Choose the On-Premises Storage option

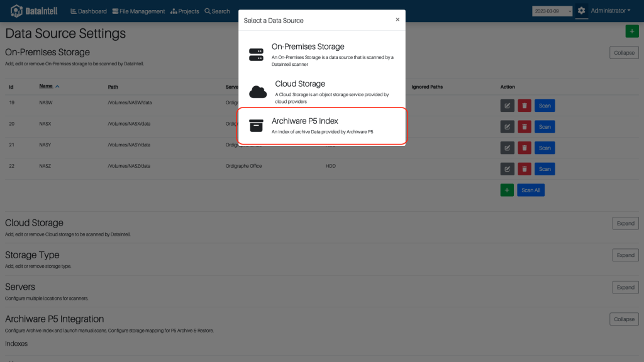(x=321, y=54)
